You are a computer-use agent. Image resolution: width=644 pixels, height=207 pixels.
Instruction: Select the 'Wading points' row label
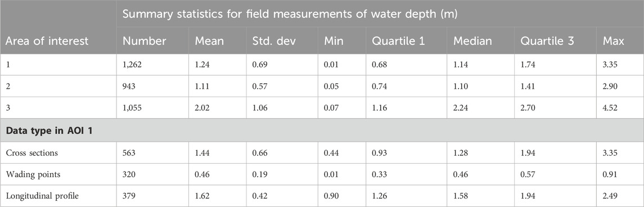click(x=33, y=174)
